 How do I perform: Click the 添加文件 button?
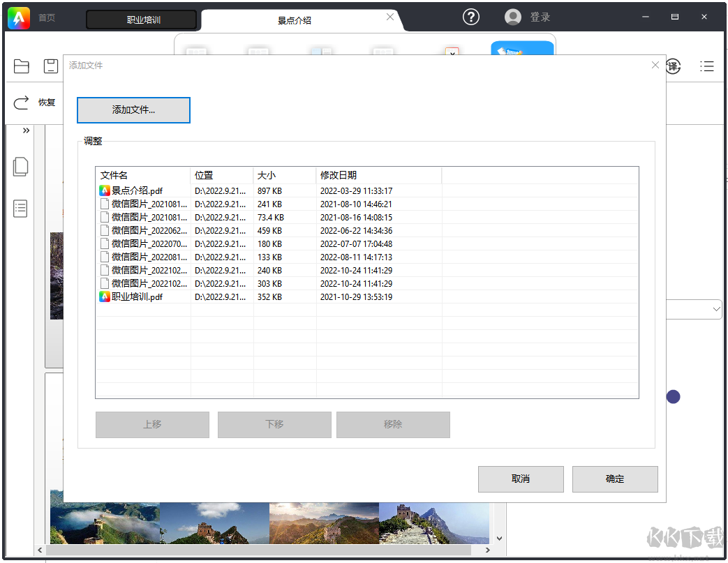pyautogui.click(x=133, y=110)
